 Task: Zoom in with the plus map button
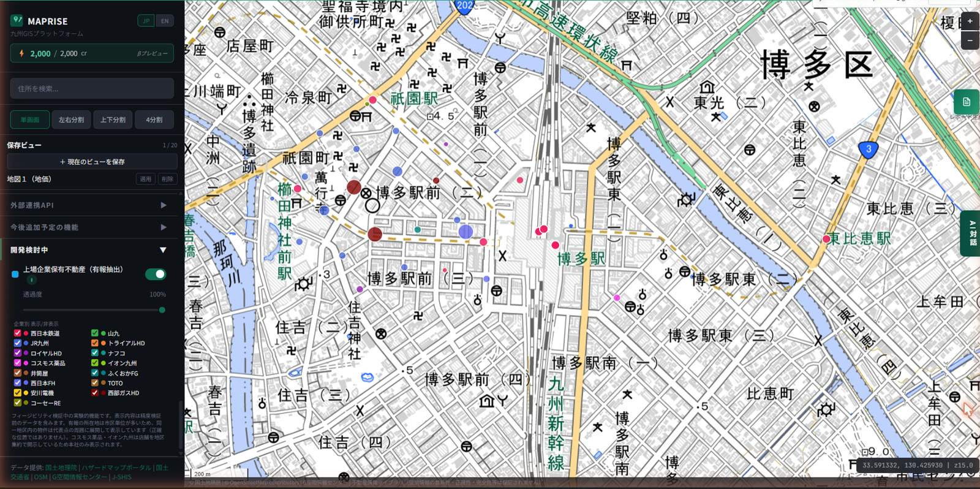[970, 21]
